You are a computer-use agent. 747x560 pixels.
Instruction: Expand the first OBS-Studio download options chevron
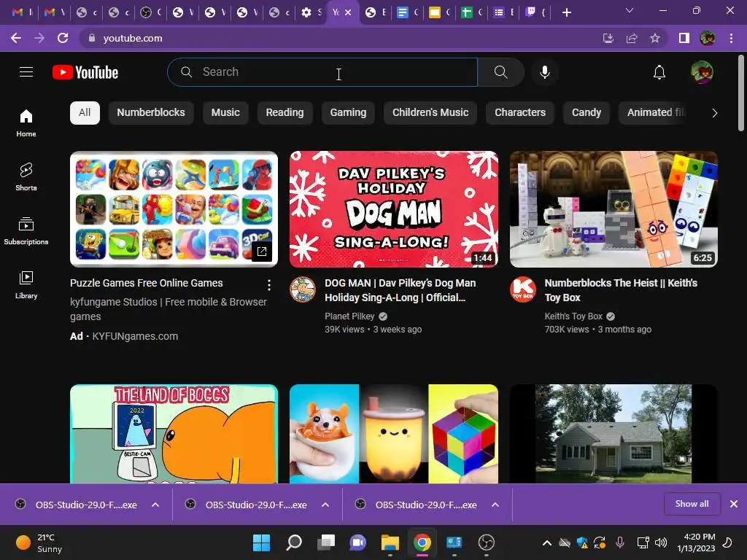tap(155, 505)
